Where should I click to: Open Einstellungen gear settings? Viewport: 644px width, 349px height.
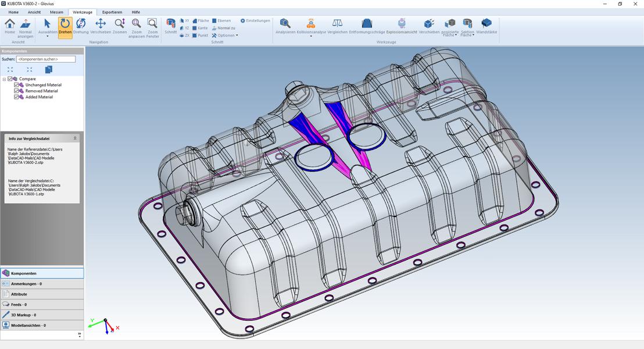tap(255, 20)
